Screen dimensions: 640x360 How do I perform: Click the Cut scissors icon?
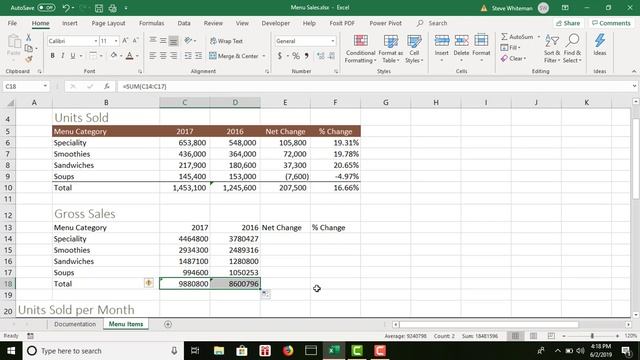click(29, 38)
